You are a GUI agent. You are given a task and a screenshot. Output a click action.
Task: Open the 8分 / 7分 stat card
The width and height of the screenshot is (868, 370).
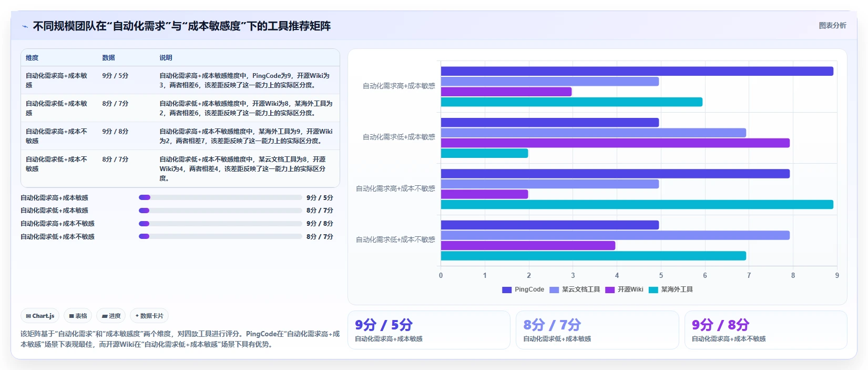597,330
